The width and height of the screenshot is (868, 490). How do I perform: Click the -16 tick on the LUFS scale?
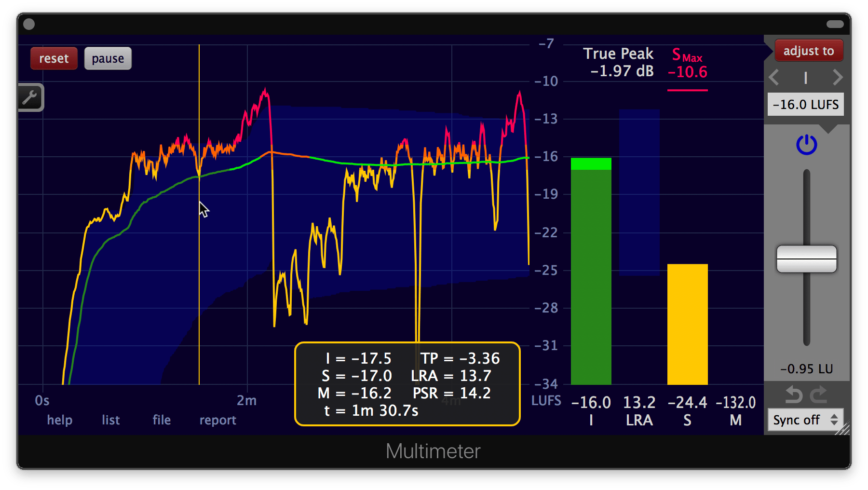[x=546, y=156]
